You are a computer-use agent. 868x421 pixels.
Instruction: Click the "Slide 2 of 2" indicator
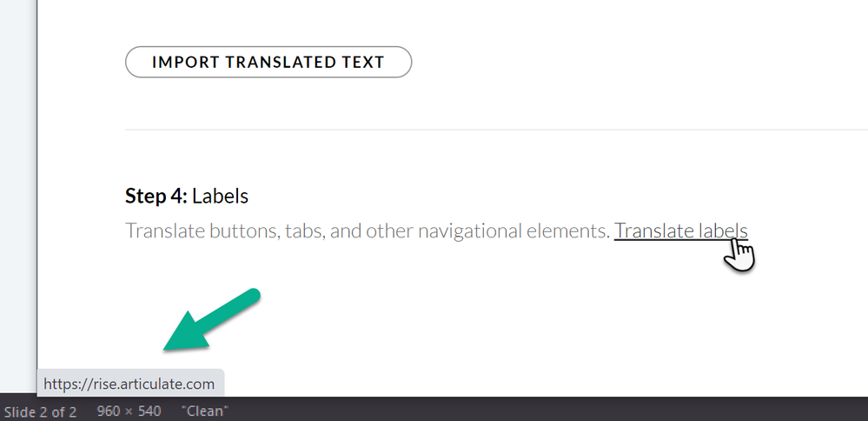(x=40, y=411)
